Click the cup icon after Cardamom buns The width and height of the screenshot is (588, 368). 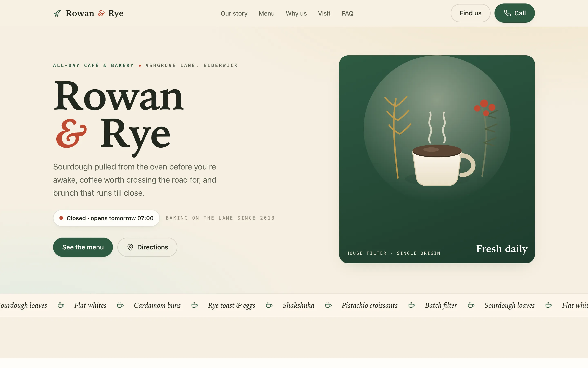click(195, 305)
